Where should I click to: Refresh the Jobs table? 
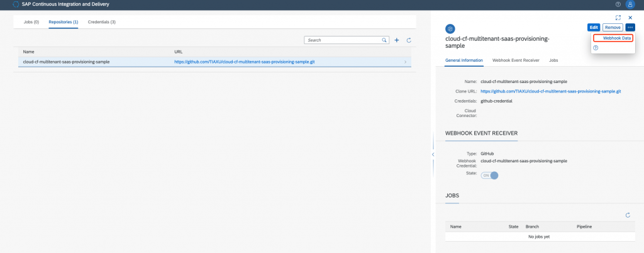tap(628, 215)
